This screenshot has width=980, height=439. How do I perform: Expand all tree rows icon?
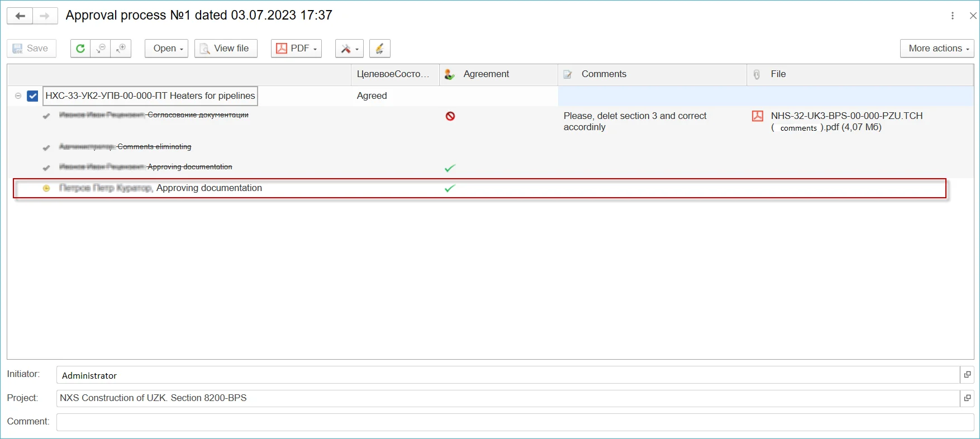(121, 49)
